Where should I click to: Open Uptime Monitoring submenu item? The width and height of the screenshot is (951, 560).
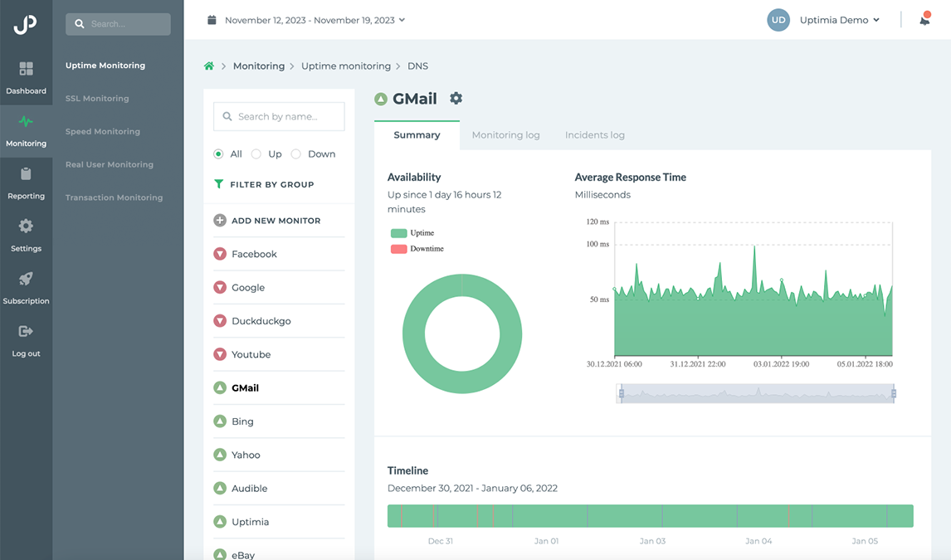click(105, 66)
